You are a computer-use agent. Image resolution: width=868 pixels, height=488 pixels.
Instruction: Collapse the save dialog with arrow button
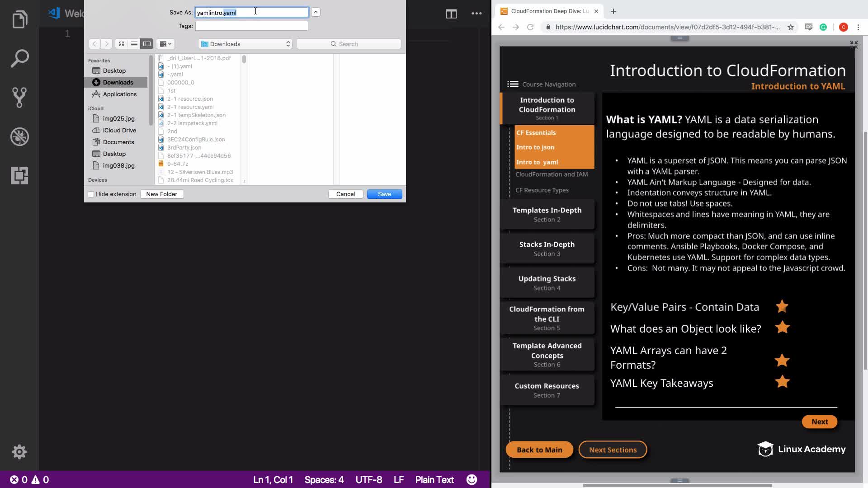tap(316, 12)
